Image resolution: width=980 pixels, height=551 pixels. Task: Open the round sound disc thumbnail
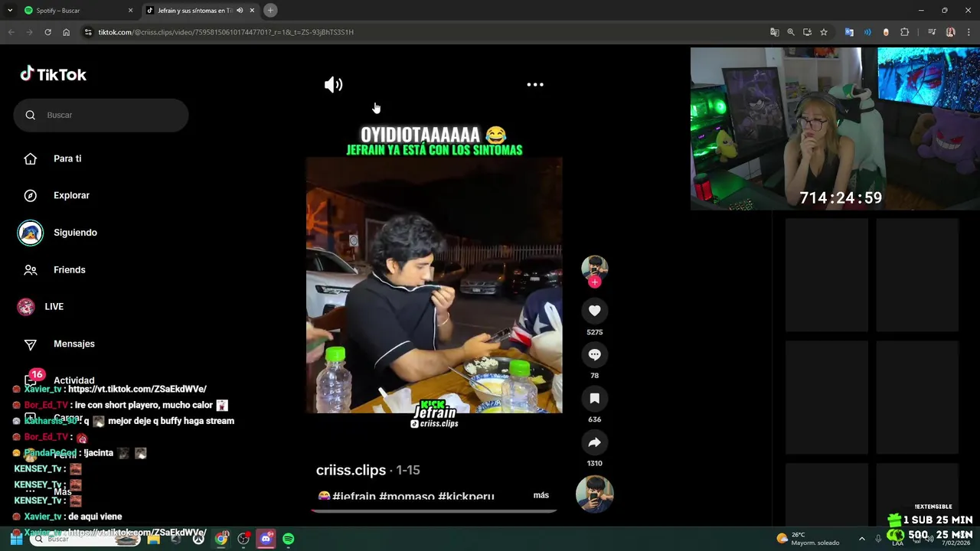click(x=595, y=494)
